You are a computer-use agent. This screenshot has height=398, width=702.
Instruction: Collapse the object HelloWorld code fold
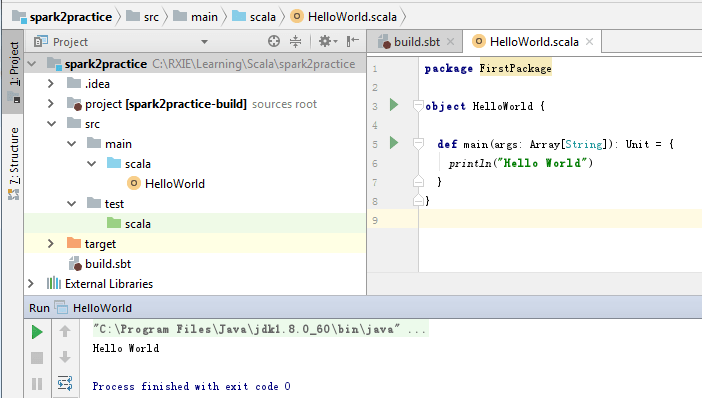[x=418, y=106]
